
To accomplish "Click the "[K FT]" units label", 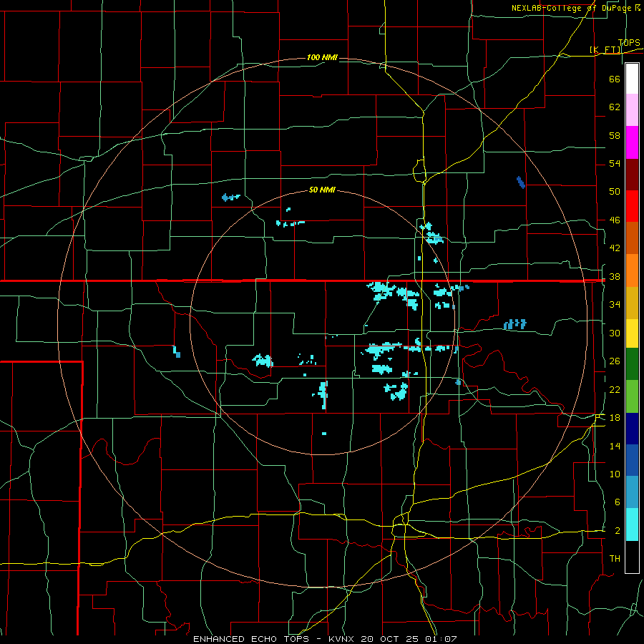I will click(x=605, y=50).
